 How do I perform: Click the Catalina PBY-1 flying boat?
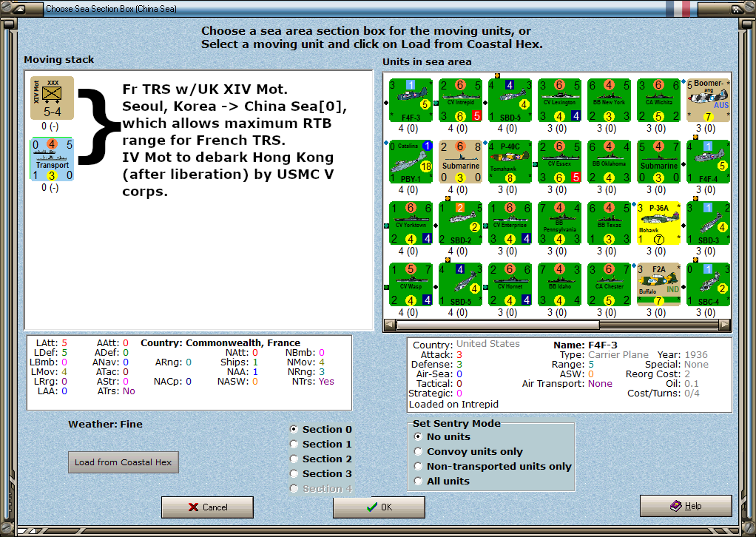coord(411,162)
